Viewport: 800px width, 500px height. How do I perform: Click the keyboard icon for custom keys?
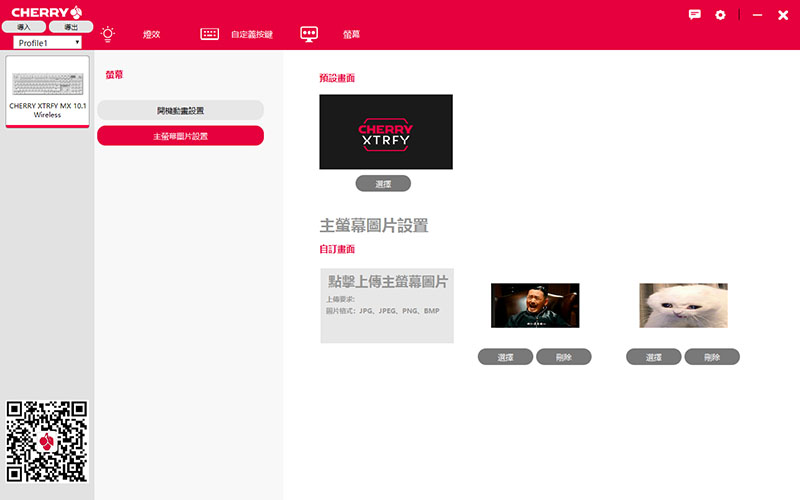pos(209,34)
